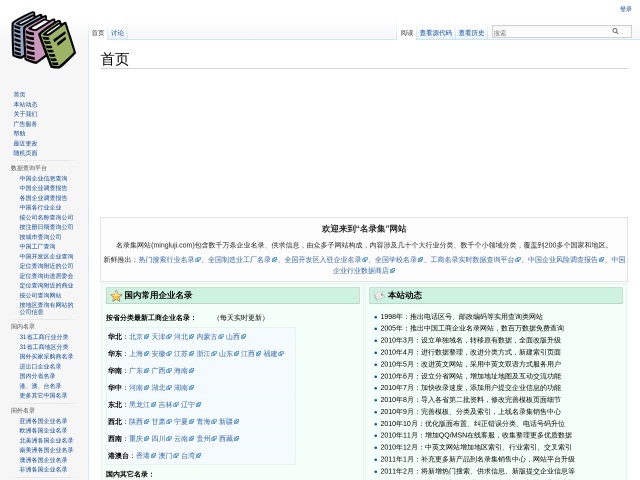640x480 pixels.
Task: Open 各国企业调查报告 sidebar link
Action: point(43,198)
